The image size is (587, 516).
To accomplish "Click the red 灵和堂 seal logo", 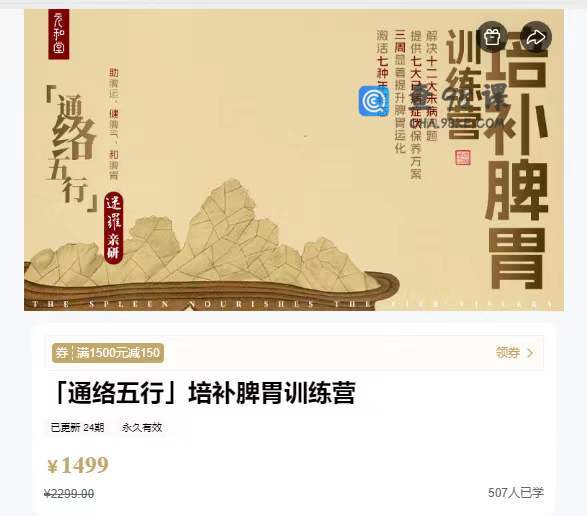I will coord(59,34).
